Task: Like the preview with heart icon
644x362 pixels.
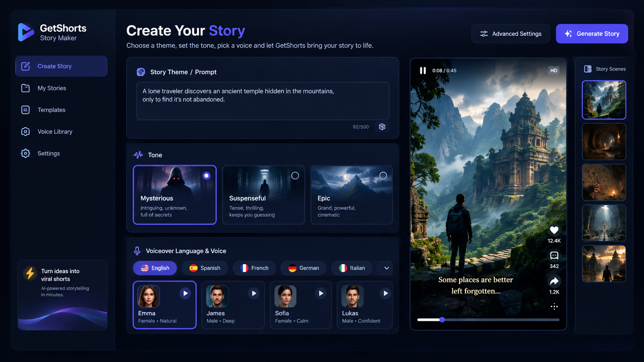Action: (554, 230)
